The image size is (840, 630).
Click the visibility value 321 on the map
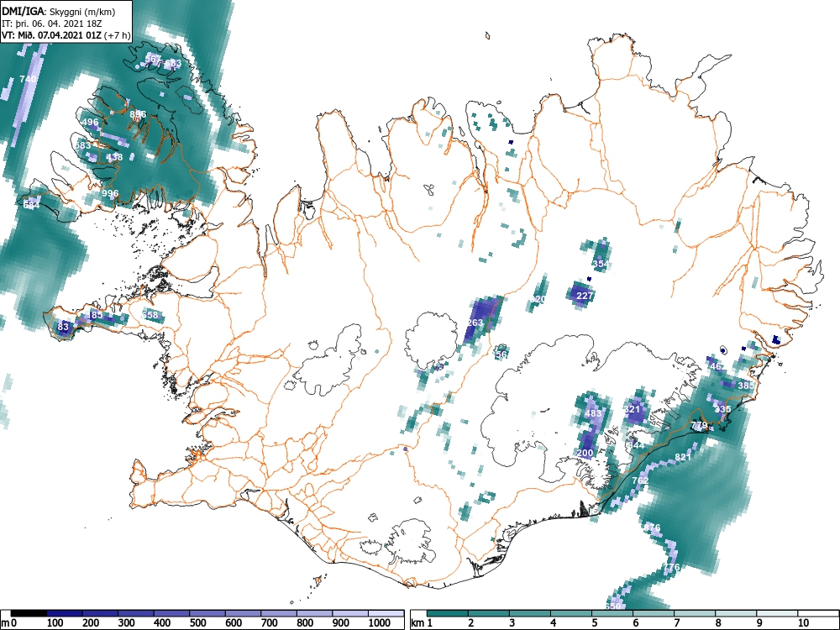(633, 409)
